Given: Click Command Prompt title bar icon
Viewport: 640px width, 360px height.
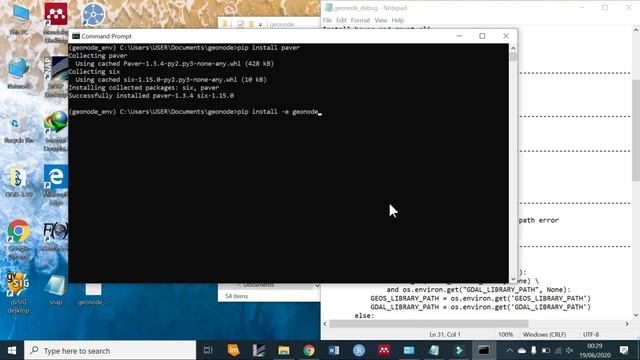Looking at the screenshot, I should pos(76,36).
